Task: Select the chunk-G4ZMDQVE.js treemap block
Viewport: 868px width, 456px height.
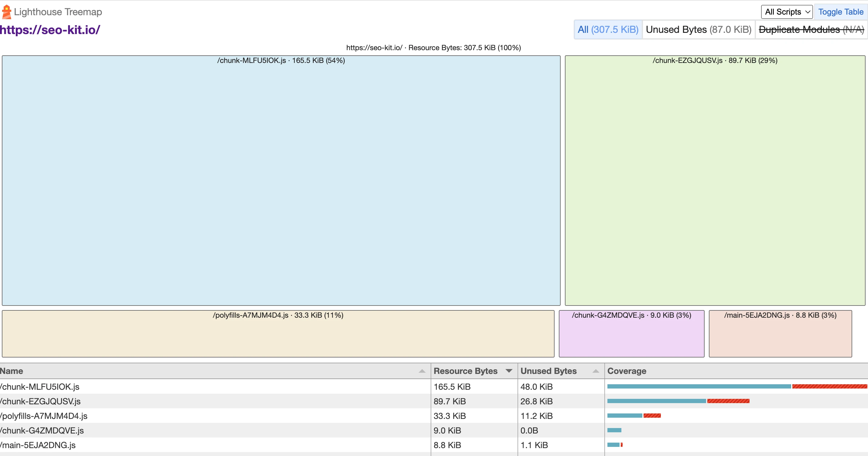Action: tap(631, 333)
